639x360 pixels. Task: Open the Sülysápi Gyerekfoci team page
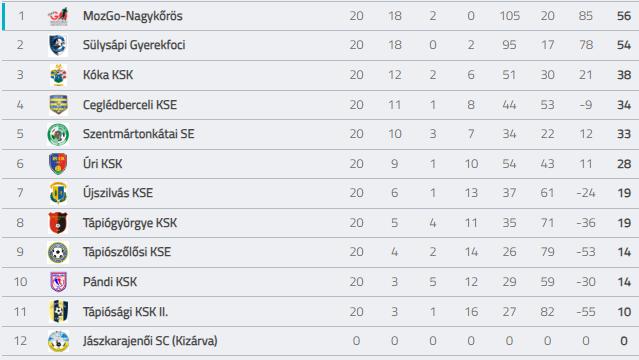click(134, 45)
